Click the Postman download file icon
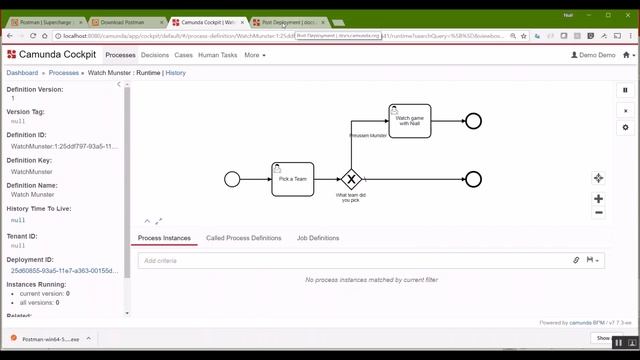This screenshot has height=360, width=640. 14,338
